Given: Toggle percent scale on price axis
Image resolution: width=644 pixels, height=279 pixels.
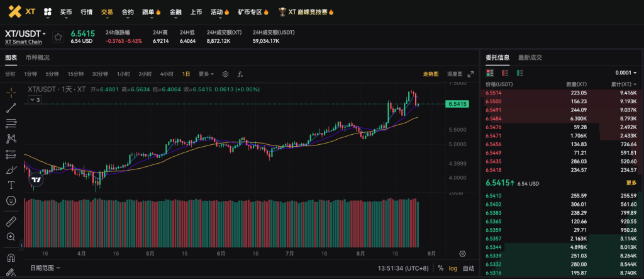Looking at the screenshot, I should tap(440, 268).
